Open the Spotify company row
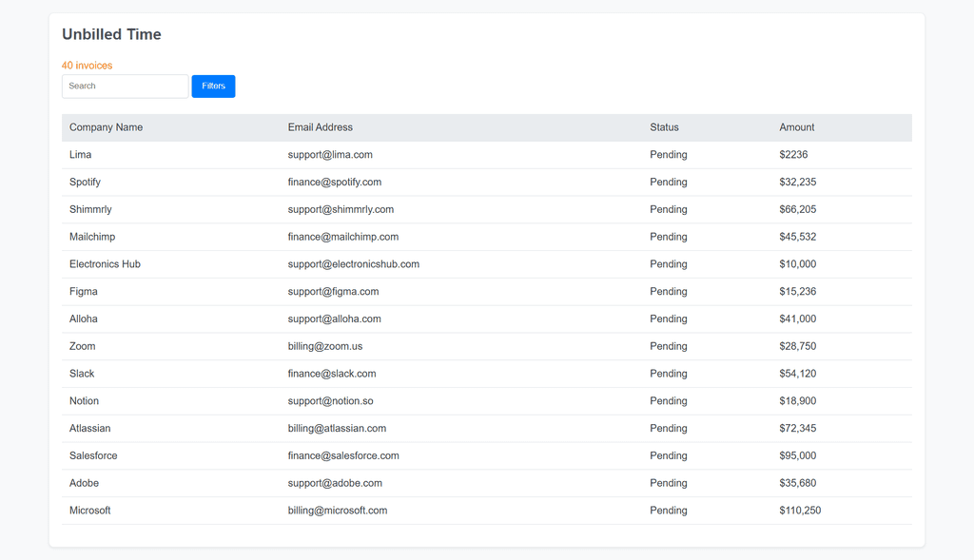Screen dimensions: 974x560 click(487, 182)
